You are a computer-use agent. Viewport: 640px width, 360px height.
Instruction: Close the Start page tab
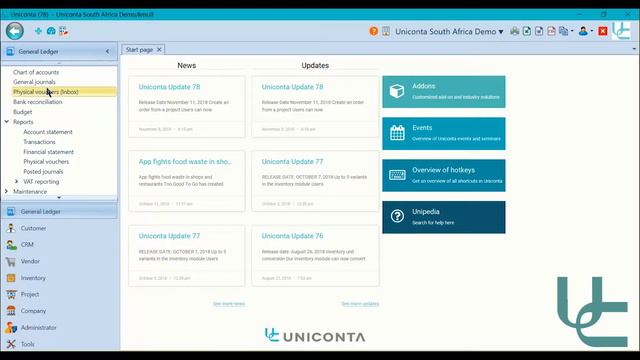click(159, 49)
